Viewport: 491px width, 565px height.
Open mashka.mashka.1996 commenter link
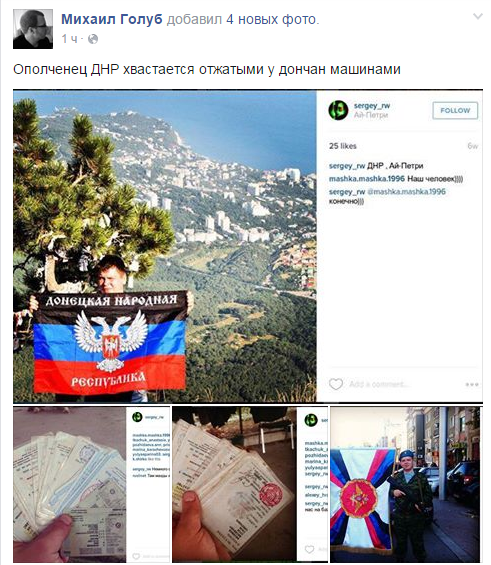click(x=366, y=179)
